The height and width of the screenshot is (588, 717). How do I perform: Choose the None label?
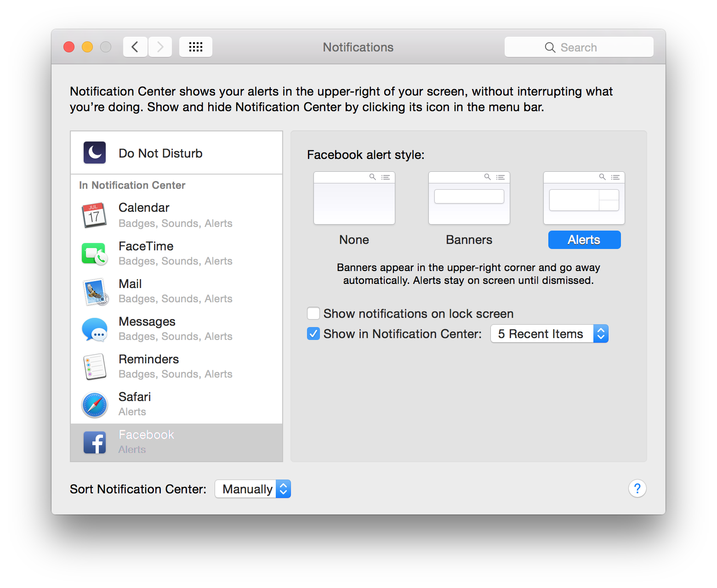(354, 240)
